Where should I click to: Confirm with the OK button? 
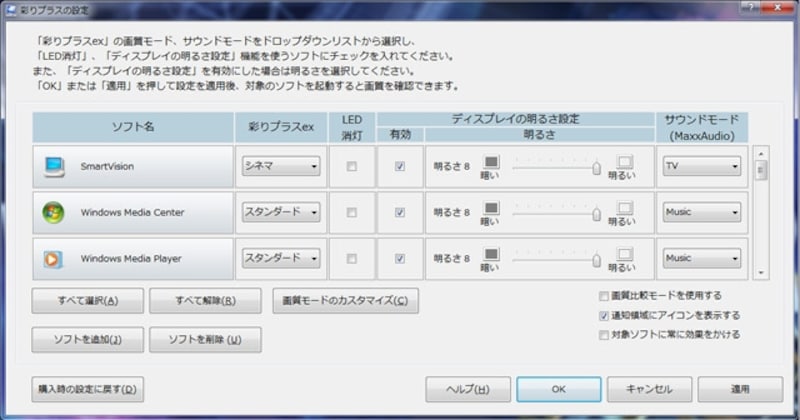(x=559, y=389)
